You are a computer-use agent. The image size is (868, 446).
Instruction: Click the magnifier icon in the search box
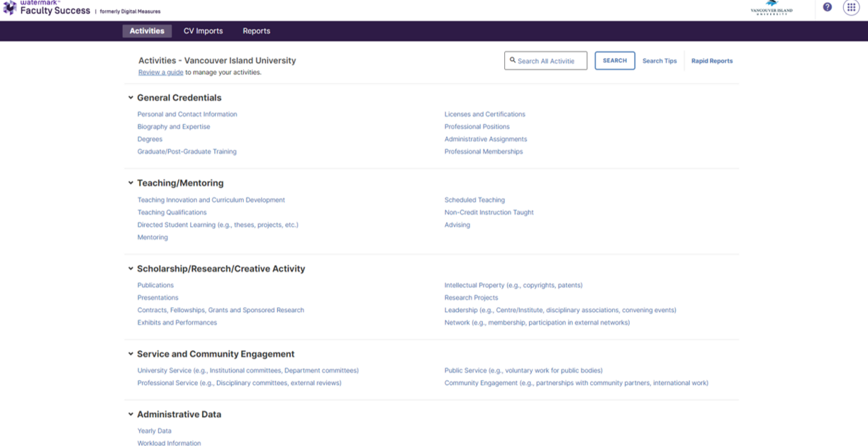[x=513, y=60]
